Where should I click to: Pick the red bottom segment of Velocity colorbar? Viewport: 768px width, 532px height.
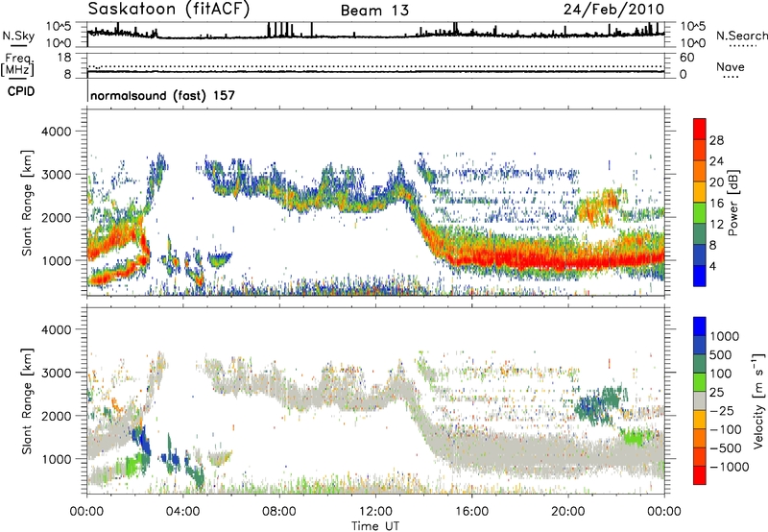click(x=700, y=475)
